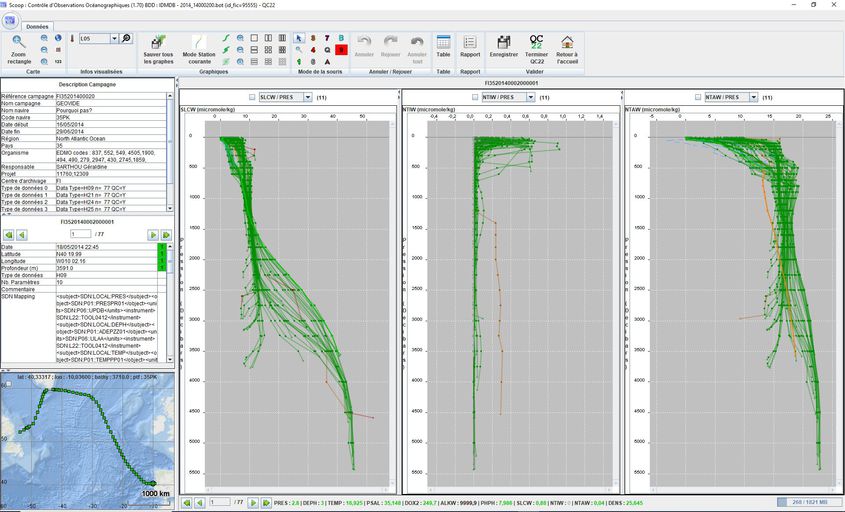Screen dimensions: 845x512
Task: Select the cyan B mouse mode
Action: pos(341,38)
